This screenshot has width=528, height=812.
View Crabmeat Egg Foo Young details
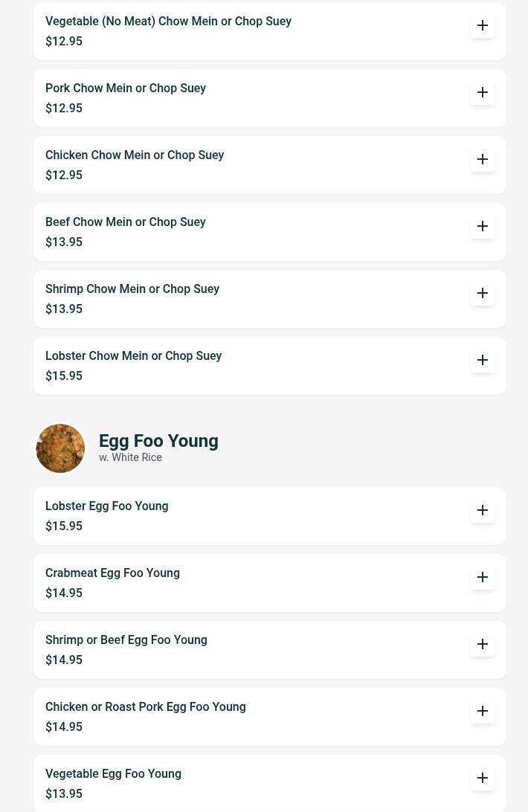pos(113,573)
